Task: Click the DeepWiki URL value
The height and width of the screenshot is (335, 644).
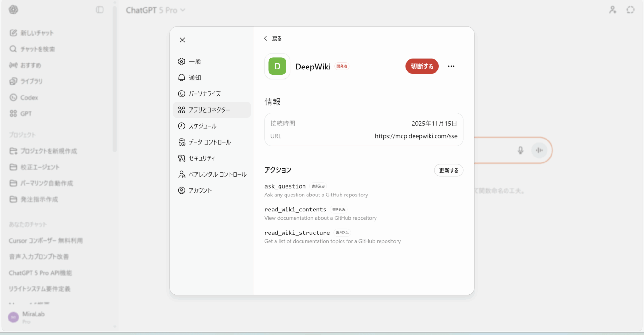Action: click(416, 136)
